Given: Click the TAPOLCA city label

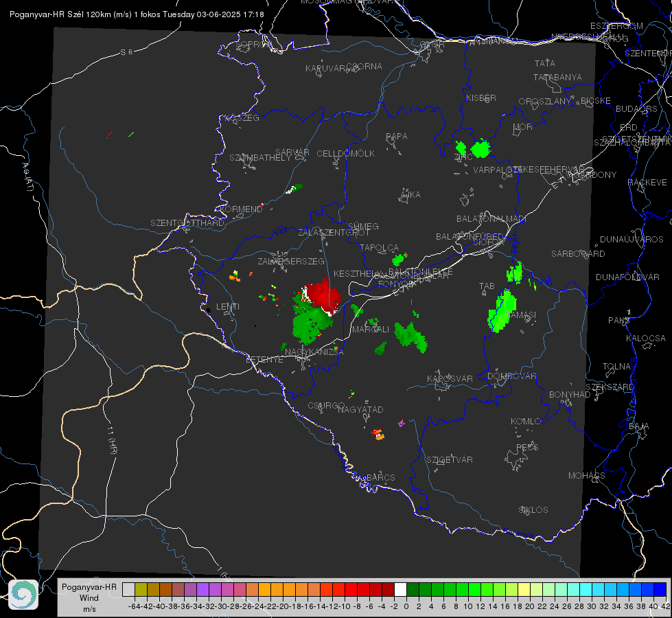Looking at the screenshot, I should pyautogui.click(x=379, y=247).
